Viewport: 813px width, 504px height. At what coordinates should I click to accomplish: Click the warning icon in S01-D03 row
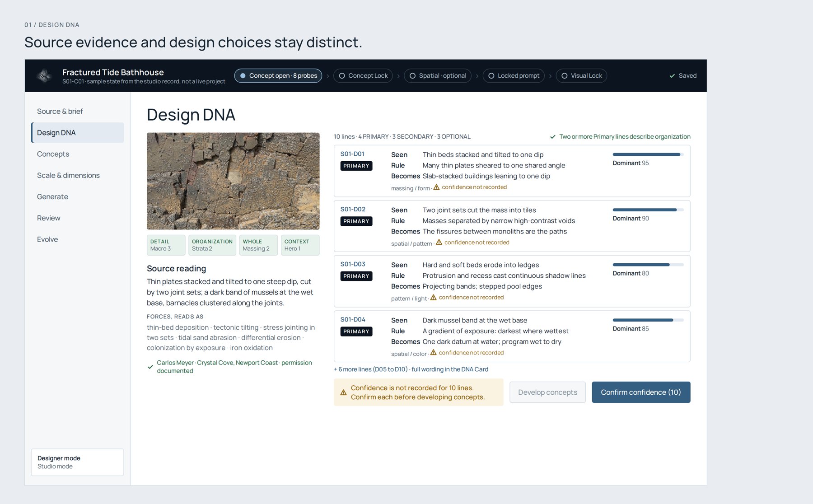point(434,297)
